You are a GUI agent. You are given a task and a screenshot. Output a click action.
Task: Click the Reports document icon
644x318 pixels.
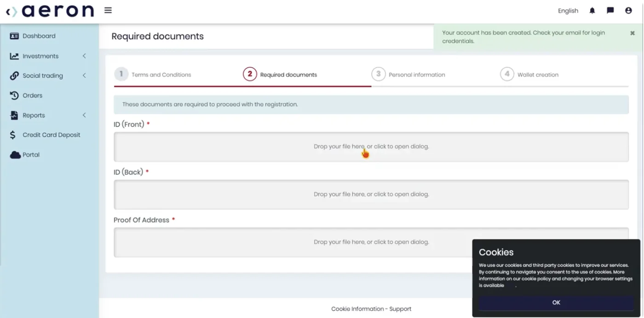coord(14,115)
